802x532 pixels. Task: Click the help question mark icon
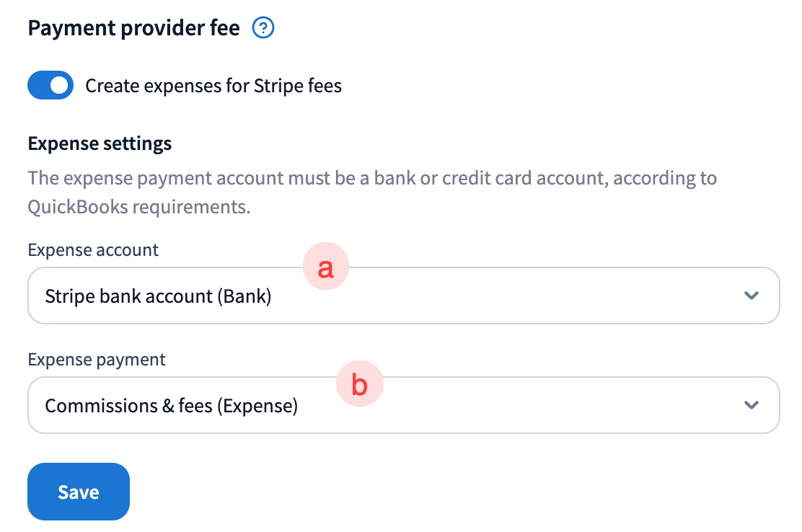[263, 29]
